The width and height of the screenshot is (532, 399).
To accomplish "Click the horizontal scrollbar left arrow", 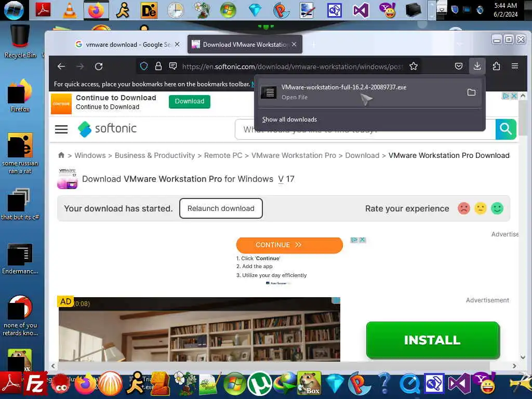I will (53, 366).
